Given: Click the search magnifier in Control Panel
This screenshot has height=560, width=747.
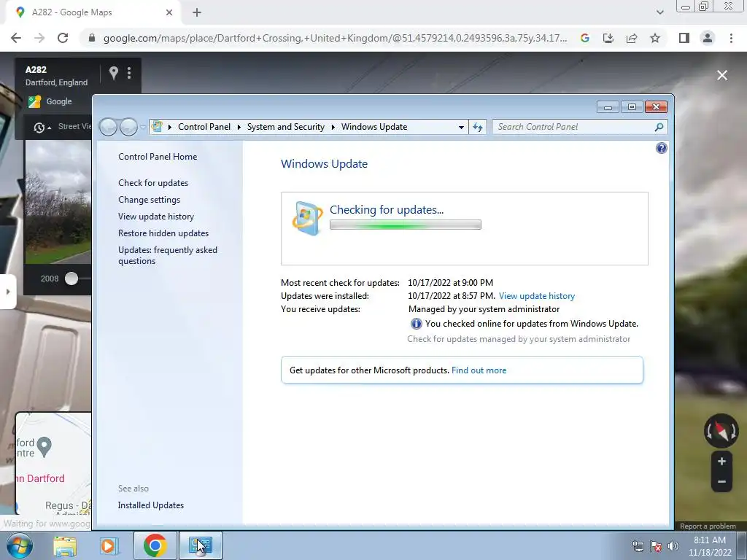Looking at the screenshot, I should tap(659, 127).
